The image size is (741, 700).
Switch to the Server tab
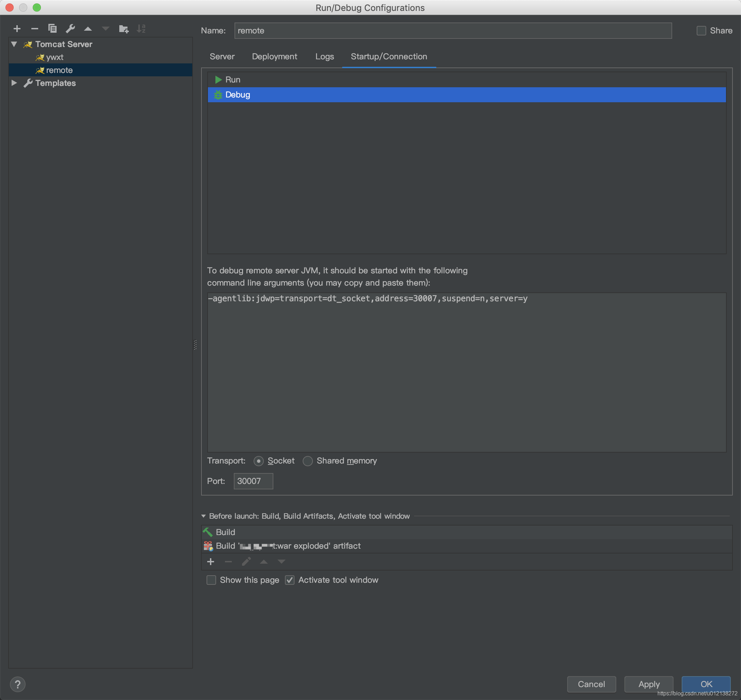click(222, 56)
